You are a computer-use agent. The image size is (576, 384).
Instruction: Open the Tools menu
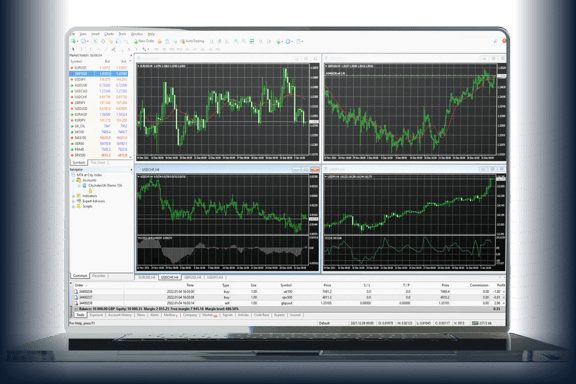point(122,34)
